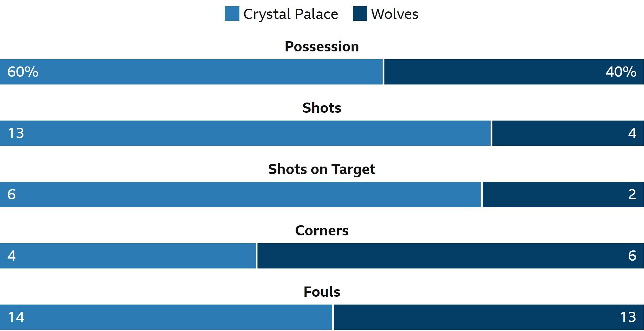
Task: Click Crystal Palace's 6 shots on target bar
Action: tap(240, 195)
